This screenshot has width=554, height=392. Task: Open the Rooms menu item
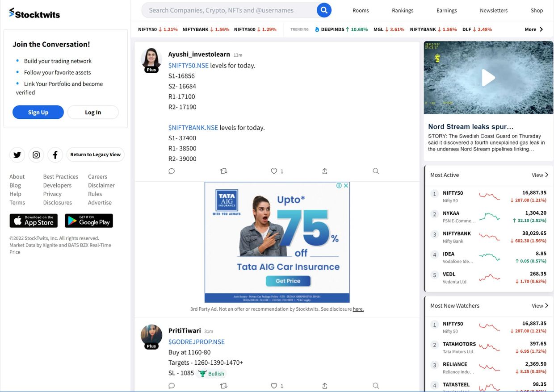pos(361,10)
